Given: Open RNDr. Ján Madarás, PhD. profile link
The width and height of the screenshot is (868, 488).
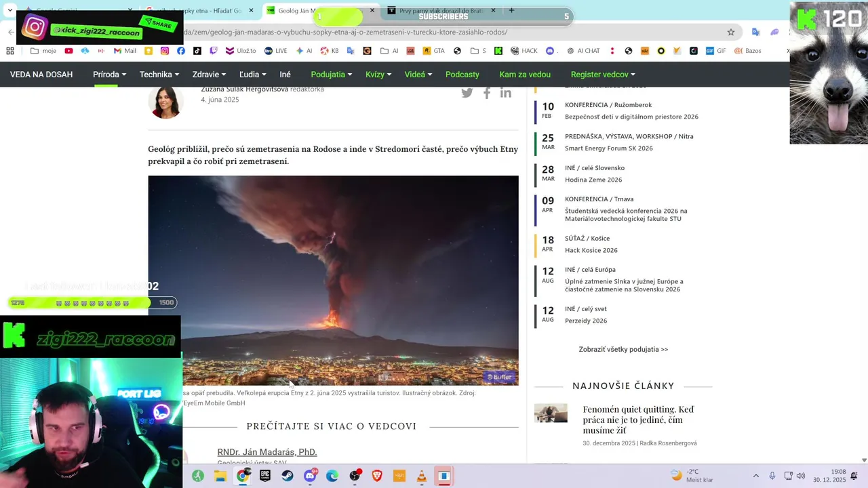Looking at the screenshot, I should [267, 452].
